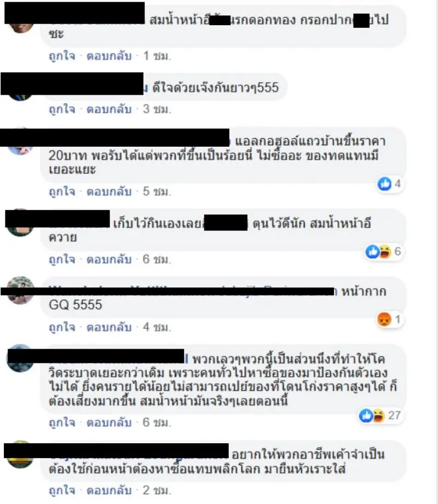Like the comment posted 4 ชม. ago
The height and width of the screenshot is (504, 438).
point(62,327)
